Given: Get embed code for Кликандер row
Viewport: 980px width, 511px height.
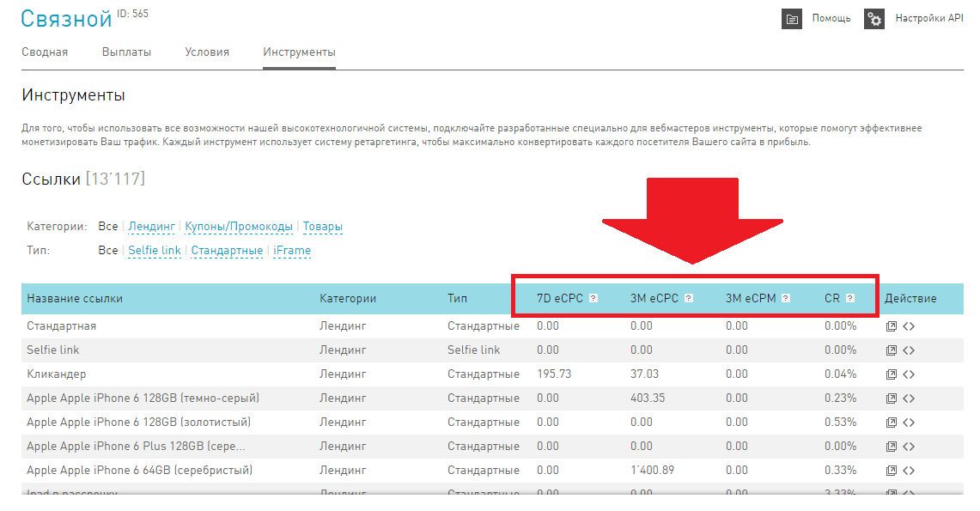Looking at the screenshot, I should click(909, 374).
